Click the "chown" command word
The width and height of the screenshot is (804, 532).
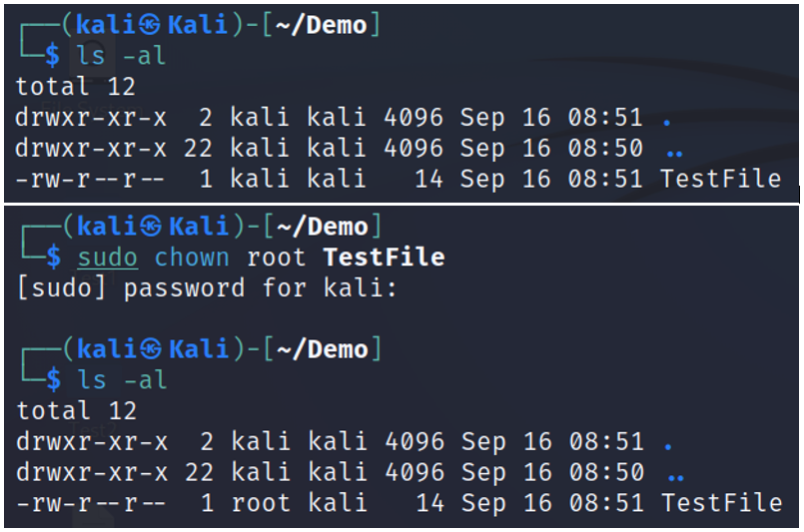(192, 258)
